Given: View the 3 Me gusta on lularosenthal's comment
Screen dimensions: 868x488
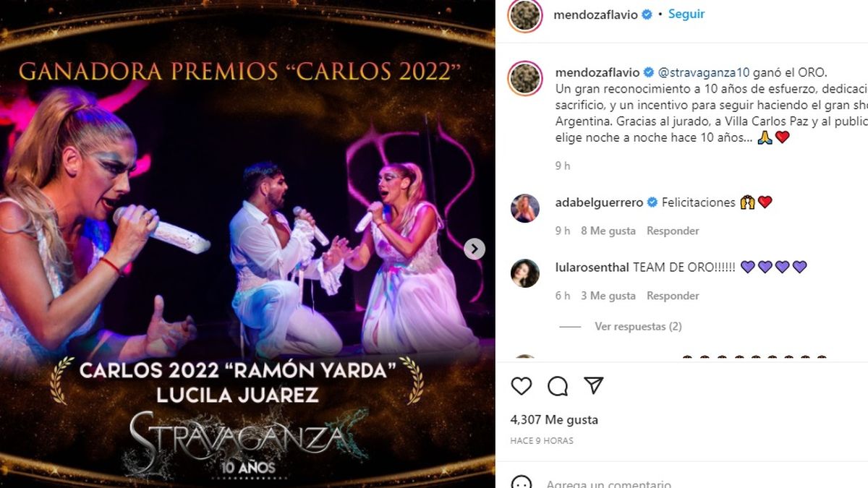Looking at the screenshot, I should (608, 296).
